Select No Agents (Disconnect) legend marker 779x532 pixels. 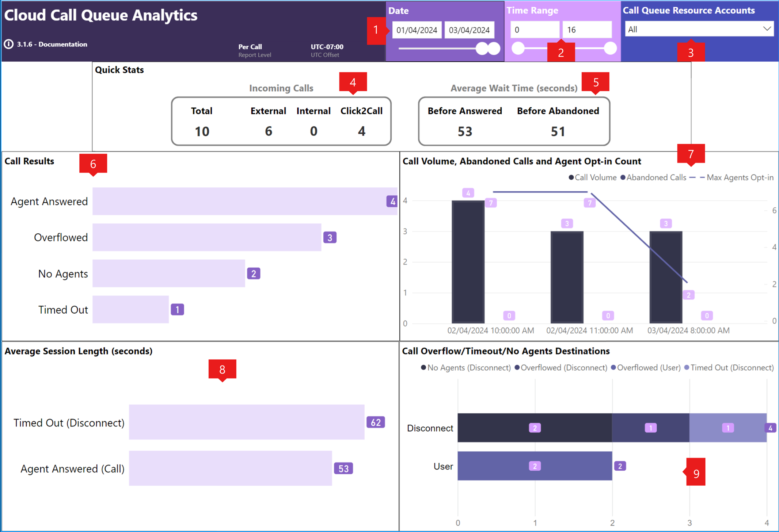pos(423,367)
